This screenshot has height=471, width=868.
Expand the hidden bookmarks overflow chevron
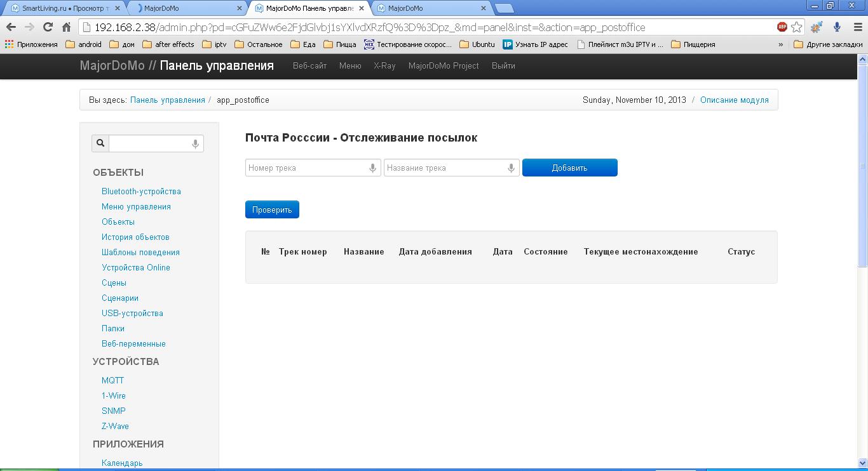coord(780,44)
